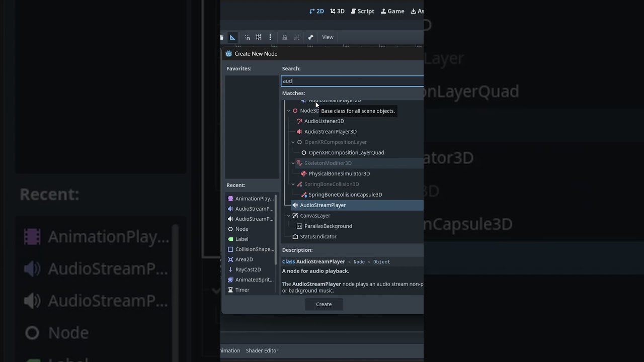Click the lock selected node icon
Screen dimensions: 644x362
pos(285,37)
